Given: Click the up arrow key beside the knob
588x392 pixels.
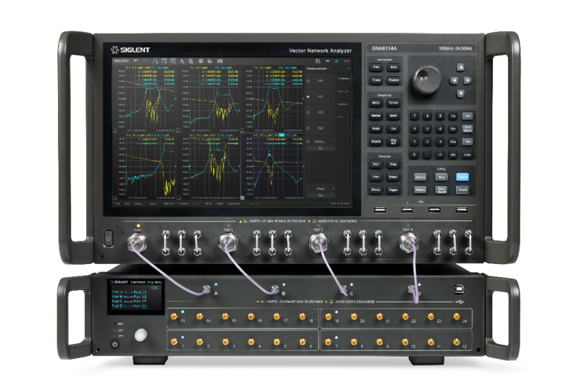Looking at the screenshot, I should (461, 68).
